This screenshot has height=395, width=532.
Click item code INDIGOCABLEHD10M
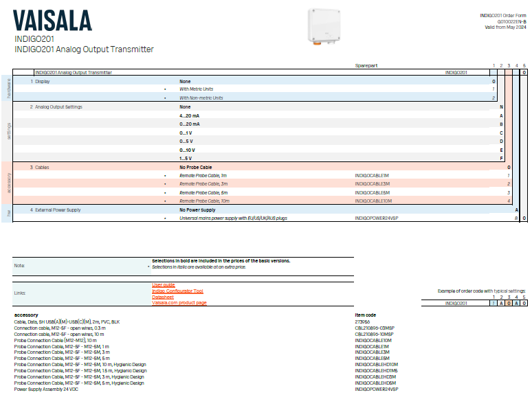coord(377,365)
